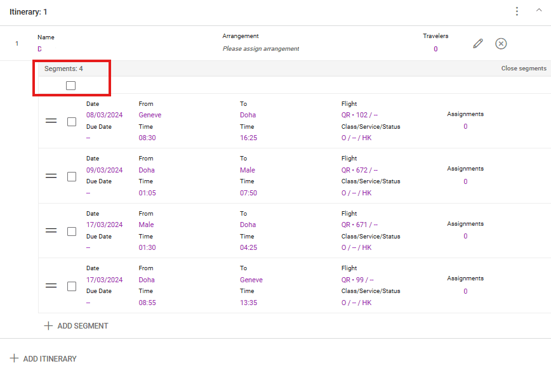Click the Add Segment button
This screenshot has width=551, height=392.
[76, 325]
